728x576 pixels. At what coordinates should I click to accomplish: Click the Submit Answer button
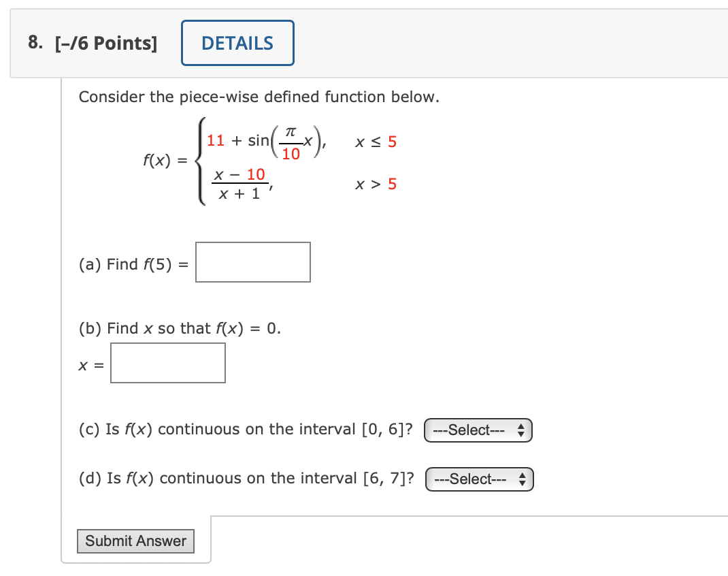(135, 541)
